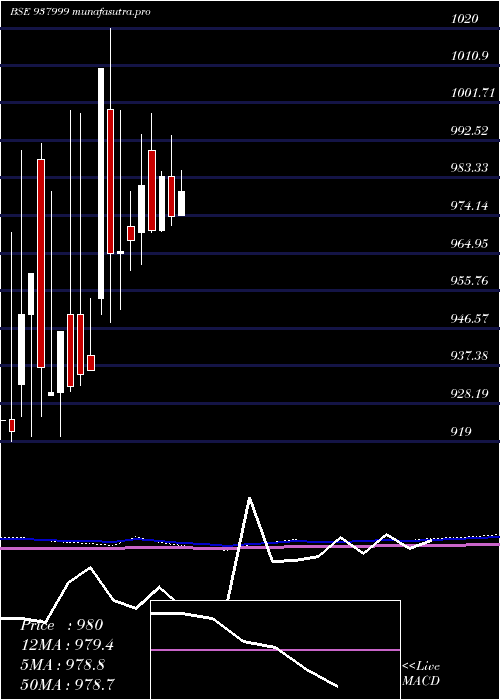Select the 983.33 price axis label
Viewport: 500px width, 700px height.
coord(471,168)
